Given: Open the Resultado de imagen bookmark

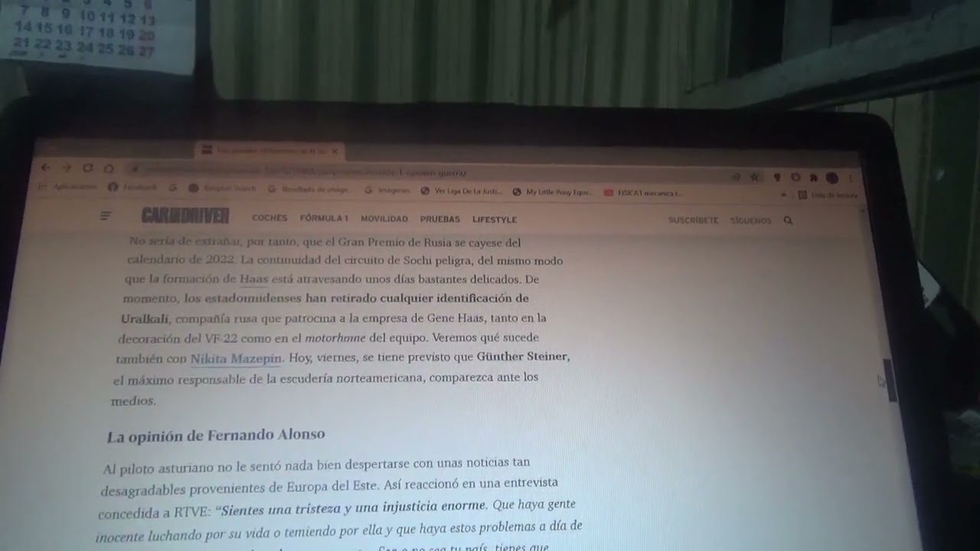Looking at the screenshot, I should [x=308, y=189].
